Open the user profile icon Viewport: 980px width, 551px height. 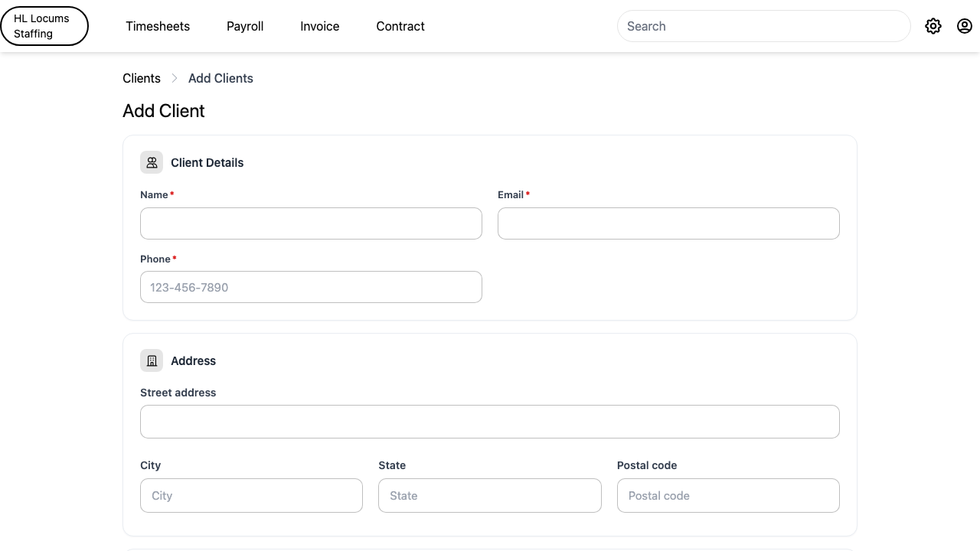[965, 26]
